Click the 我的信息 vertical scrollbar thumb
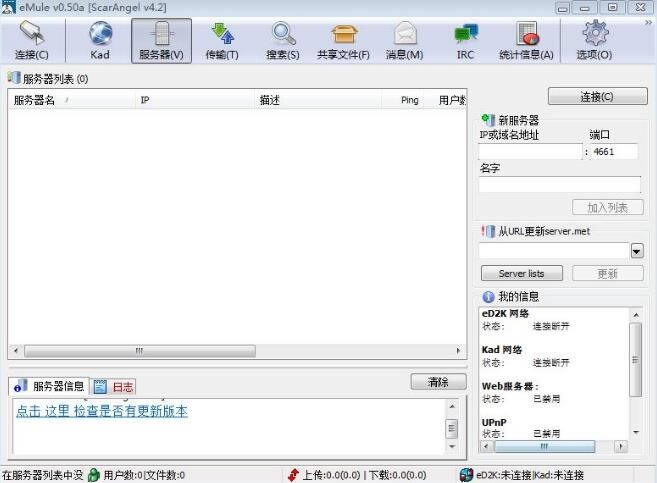 [x=636, y=359]
